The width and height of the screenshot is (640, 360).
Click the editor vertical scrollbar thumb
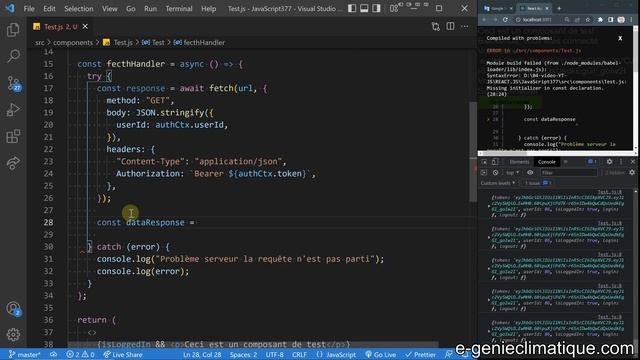[x=473, y=152]
